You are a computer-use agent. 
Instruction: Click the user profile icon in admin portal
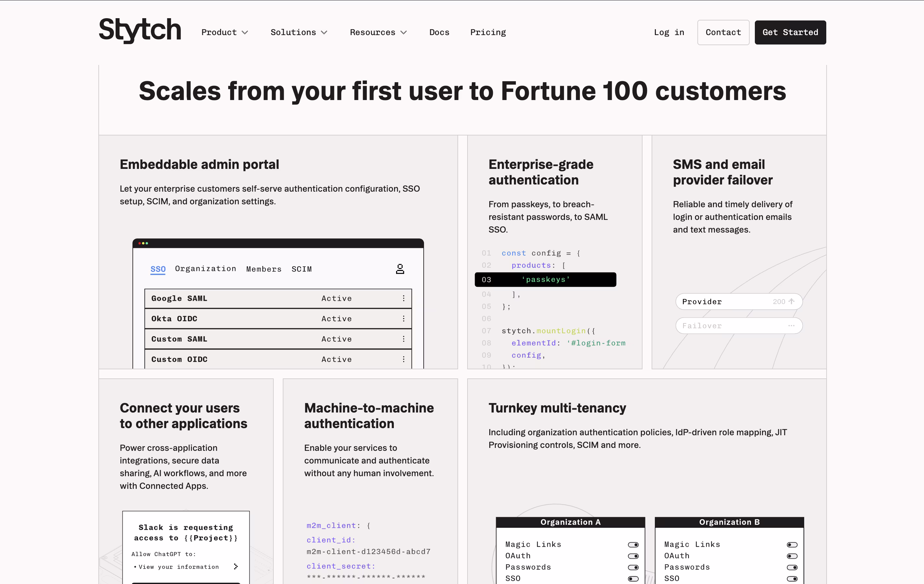pos(400,269)
